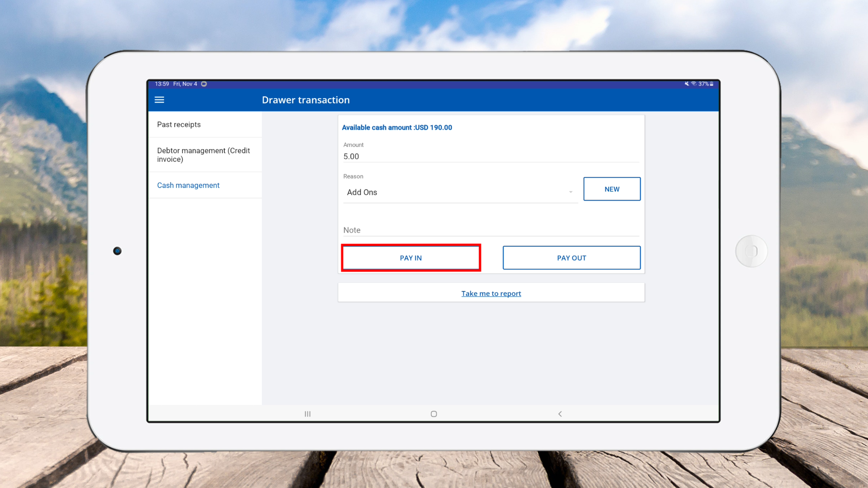Tap the battery status icon
868x488 pixels.
tap(712, 84)
